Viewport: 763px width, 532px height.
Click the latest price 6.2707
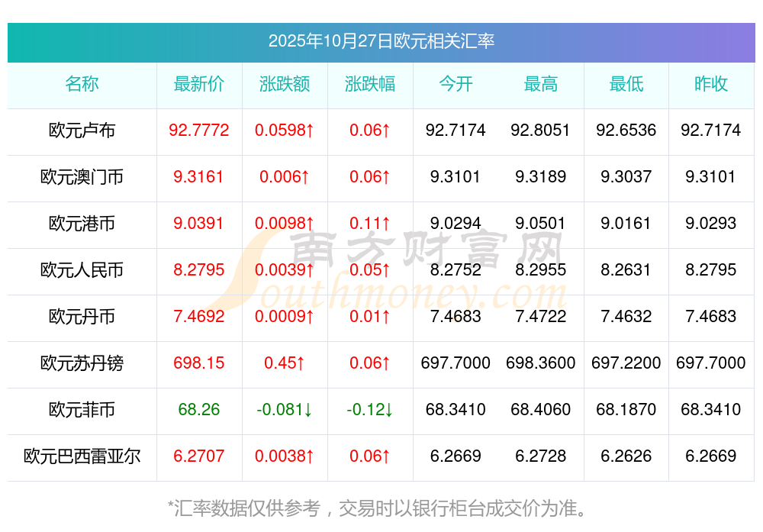pyautogui.click(x=199, y=456)
